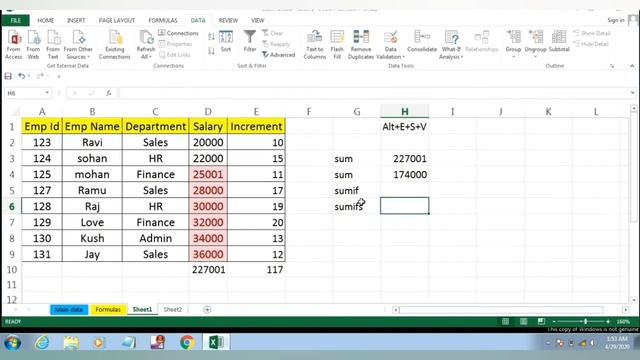Open the Formulas sheet tab
This screenshot has width=640, height=360.
[x=108, y=310]
